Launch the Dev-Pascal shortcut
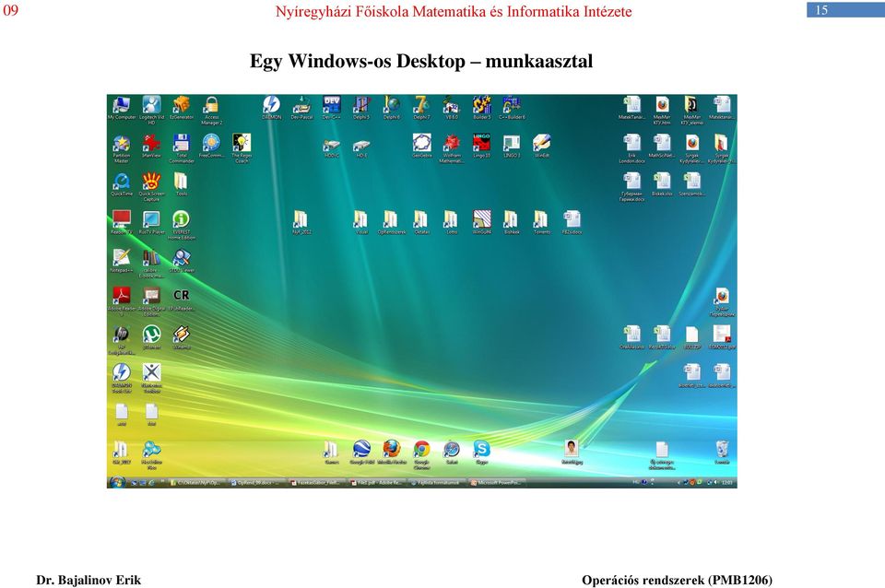This screenshot has height=588, width=885. coord(302,109)
